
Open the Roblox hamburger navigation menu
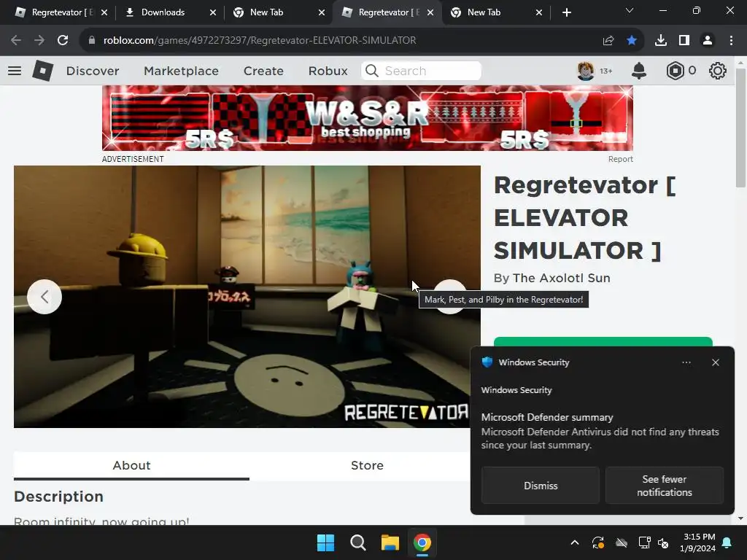click(x=15, y=71)
